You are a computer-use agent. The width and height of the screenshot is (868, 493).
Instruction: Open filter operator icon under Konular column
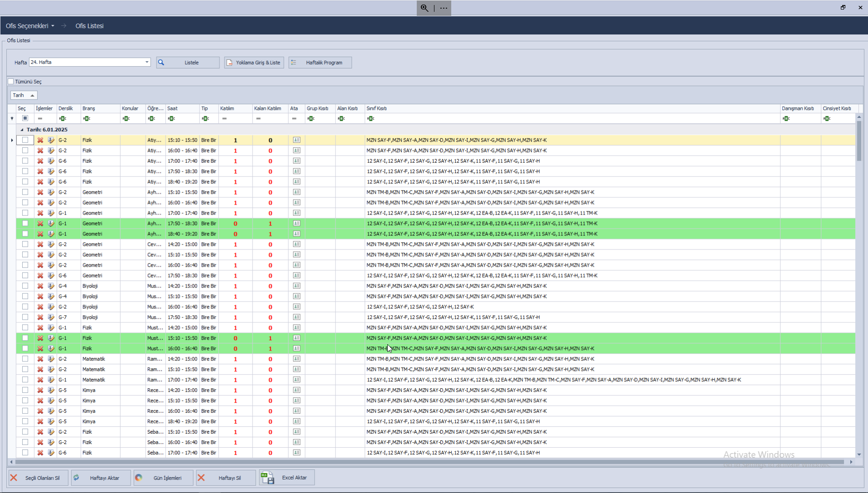pos(126,118)
